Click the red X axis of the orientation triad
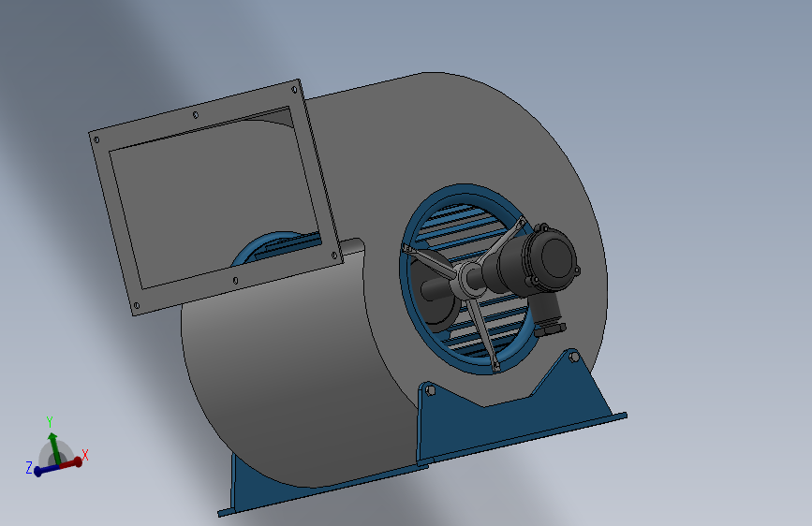Image resolution: width=812 pixels, height=526 pixels. (x=71, y=463)
